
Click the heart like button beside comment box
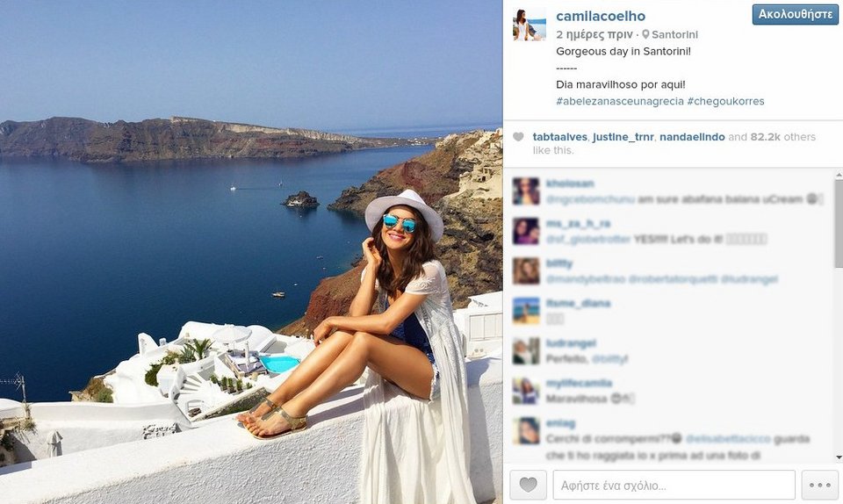click(x=528, y=485)
